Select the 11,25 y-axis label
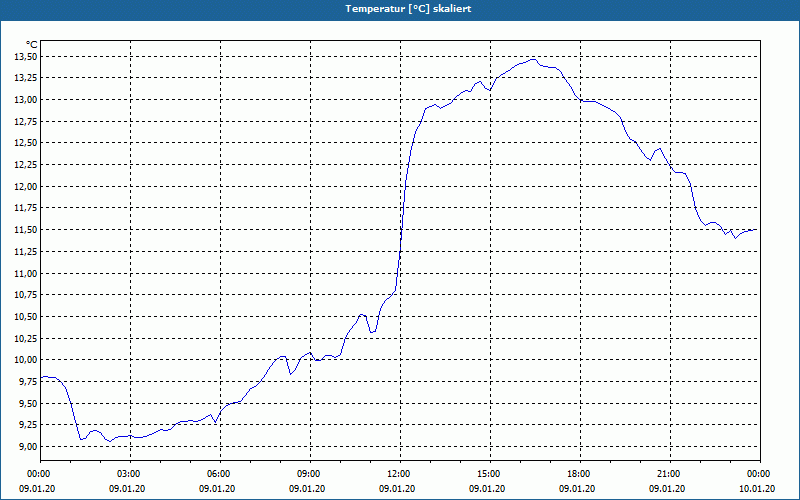 (x=26, y=252)
